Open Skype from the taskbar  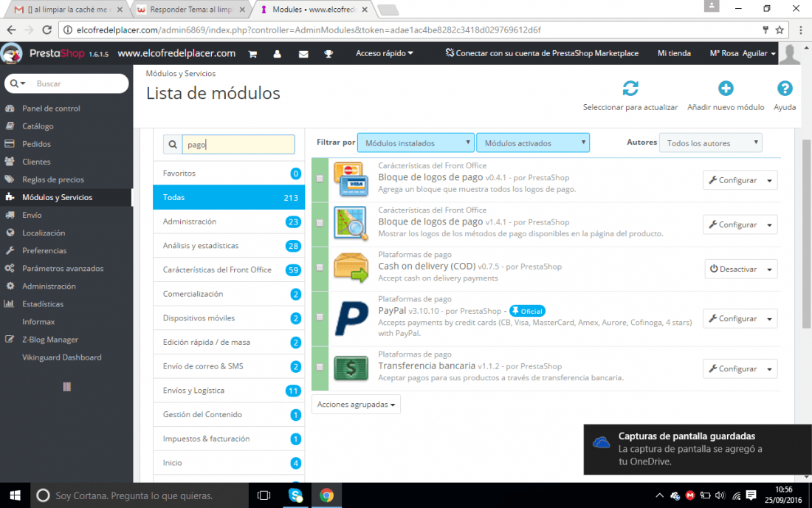click(x=295, y=495)
